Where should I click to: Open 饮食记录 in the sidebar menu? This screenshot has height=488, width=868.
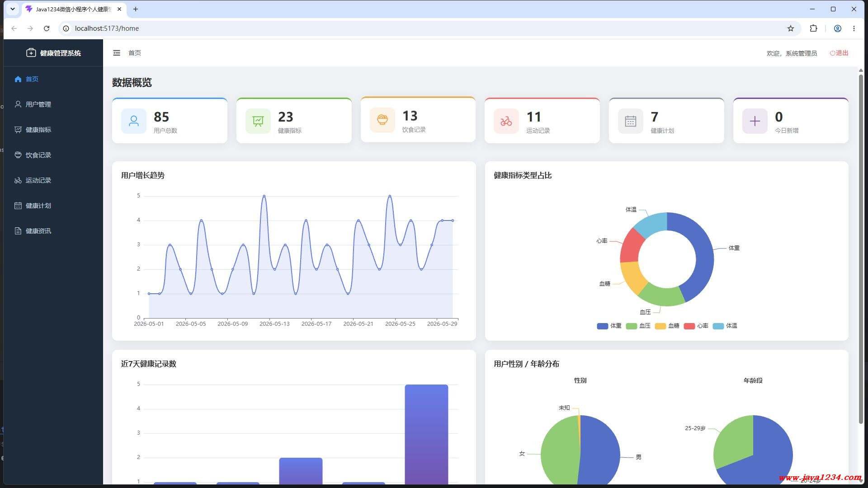point(53,155)
